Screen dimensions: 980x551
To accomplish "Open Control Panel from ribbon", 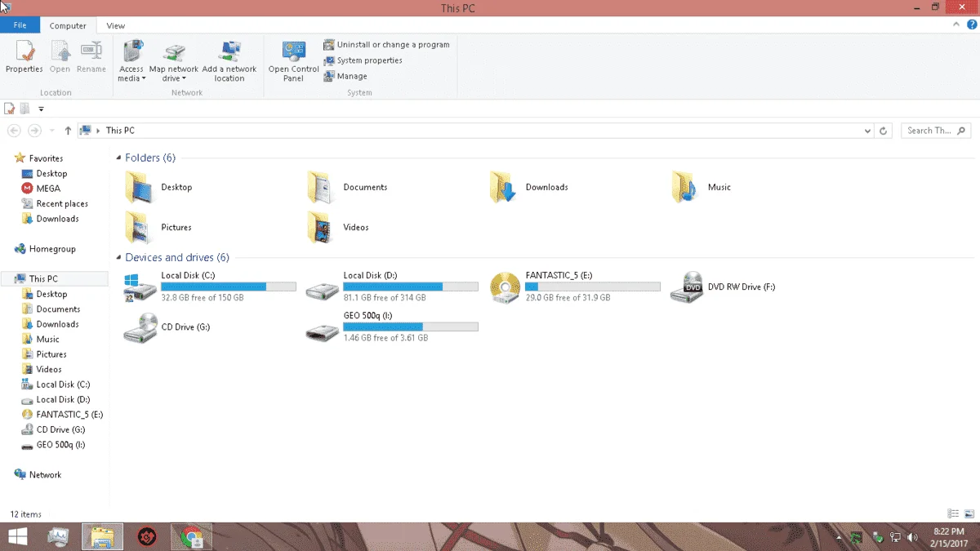I will [x=294, y=60].
